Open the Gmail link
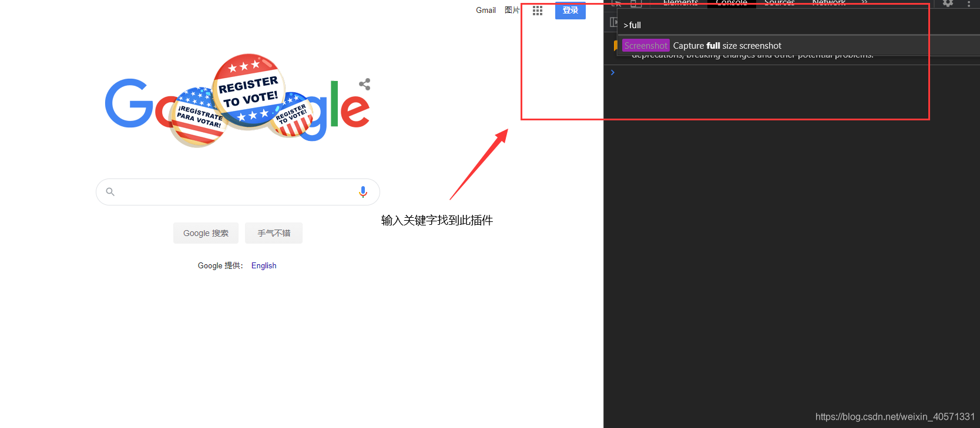The width and height of the screenshot is (980, 428). tap(486, 10)
